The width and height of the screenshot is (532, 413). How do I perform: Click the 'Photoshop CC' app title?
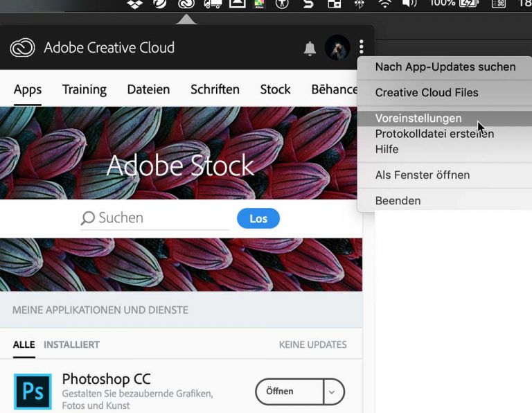coord(106,379)
